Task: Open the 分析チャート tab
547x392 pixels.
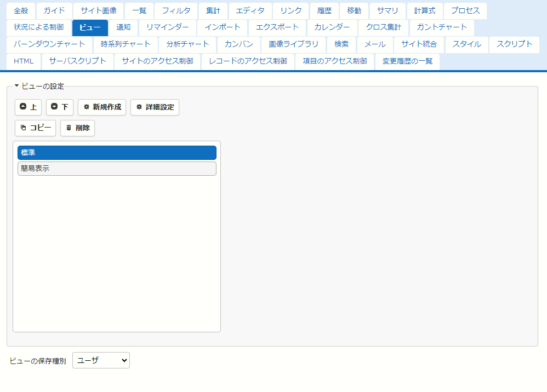Action: (187, 44)
